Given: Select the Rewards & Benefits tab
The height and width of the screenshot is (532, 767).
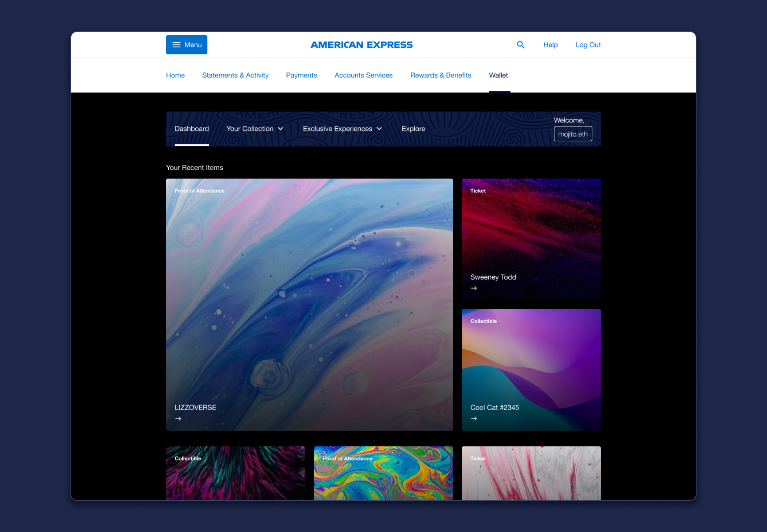Looking at the screenshot, I should (x=441, y=75).
